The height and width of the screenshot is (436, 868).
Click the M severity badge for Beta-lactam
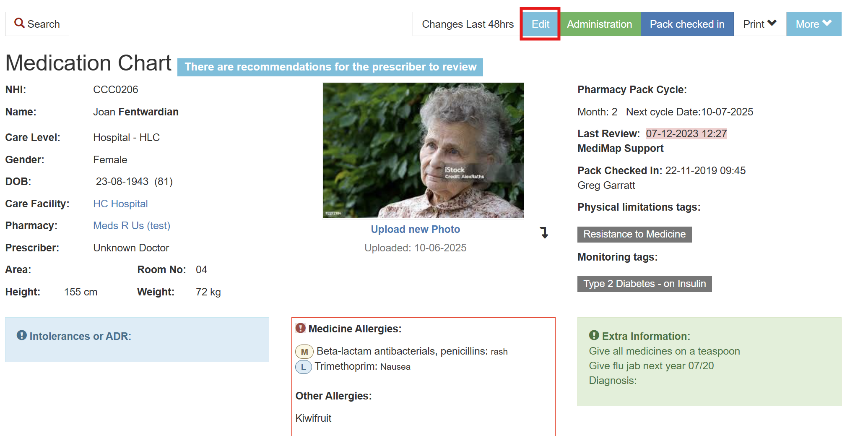(x=304, y=352)
